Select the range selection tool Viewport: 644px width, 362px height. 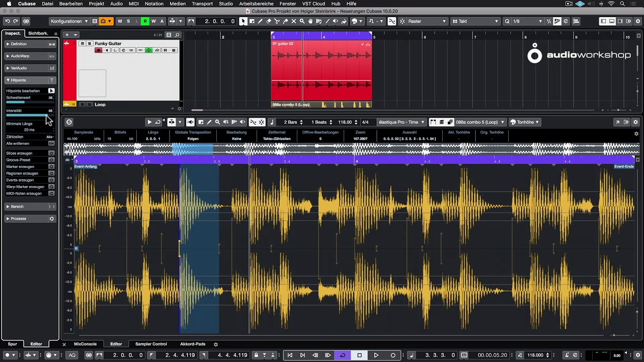252,21
